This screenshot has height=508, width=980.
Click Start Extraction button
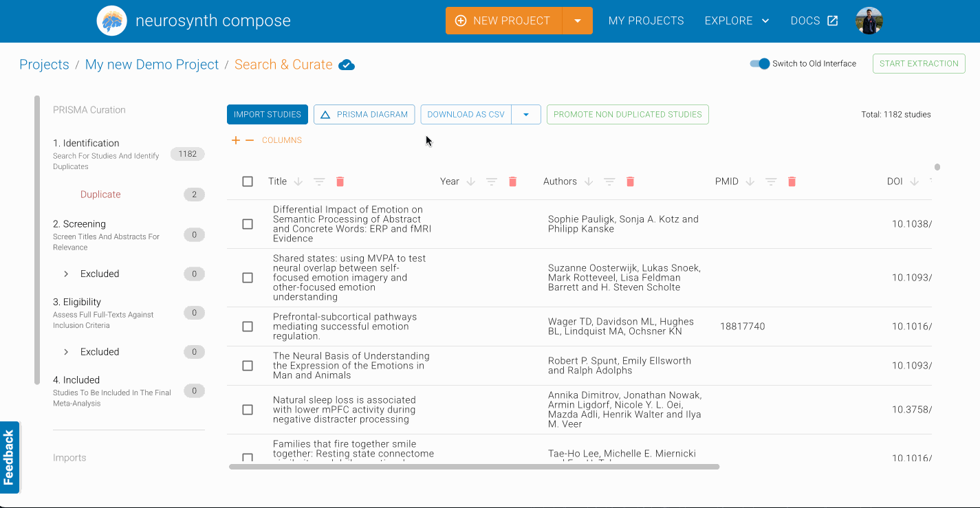[919, 63]
